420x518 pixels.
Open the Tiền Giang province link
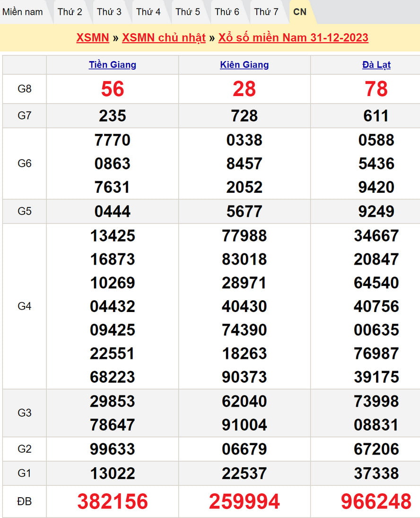coord(113,65)
